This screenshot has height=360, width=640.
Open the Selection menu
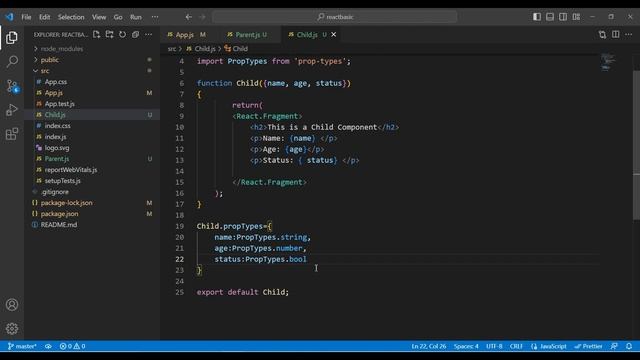click(71, 17)
